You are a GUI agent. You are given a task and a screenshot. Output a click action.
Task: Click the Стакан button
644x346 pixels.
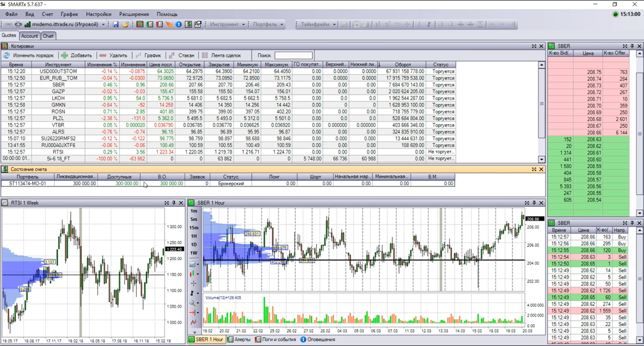coord(182,55)
